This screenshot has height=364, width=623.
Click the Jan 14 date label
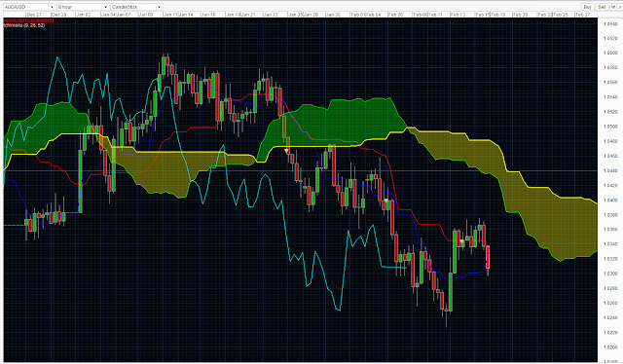186,15
